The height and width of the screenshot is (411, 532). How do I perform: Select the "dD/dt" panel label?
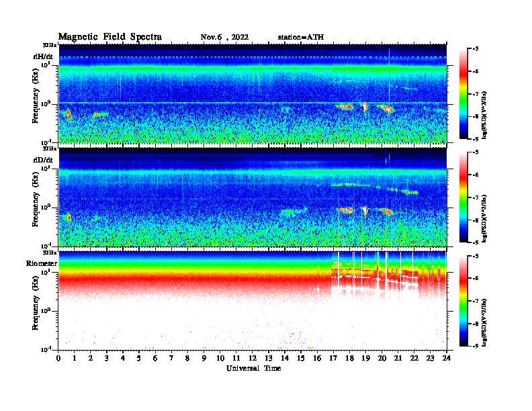[43, 160]
